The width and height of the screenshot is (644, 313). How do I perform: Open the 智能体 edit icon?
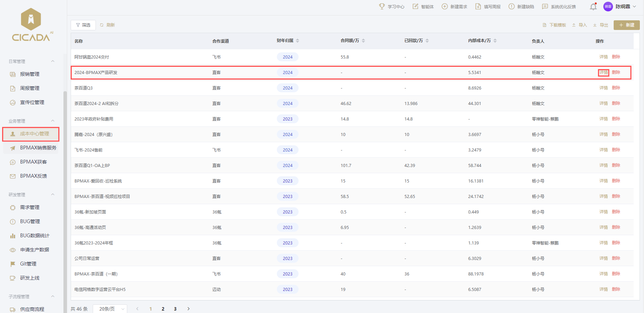point(415,6)
